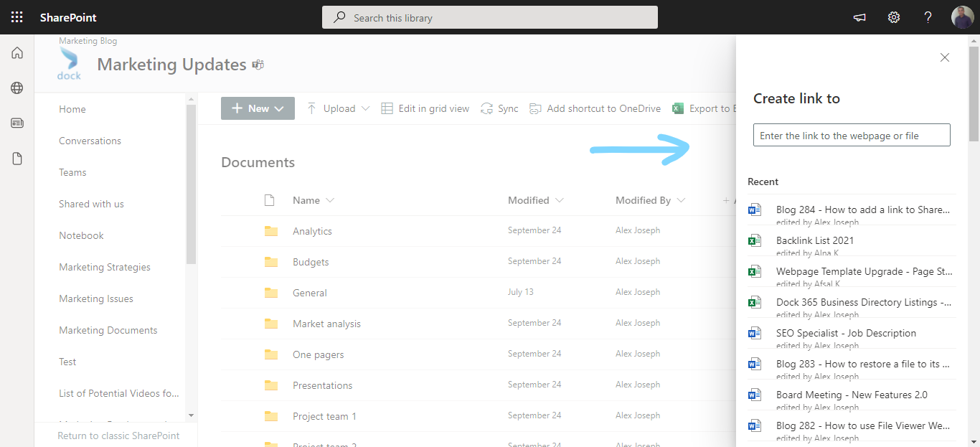Open the Modified column sort dropdown
This screenshot has width=980, height=447.
point(560,200)
